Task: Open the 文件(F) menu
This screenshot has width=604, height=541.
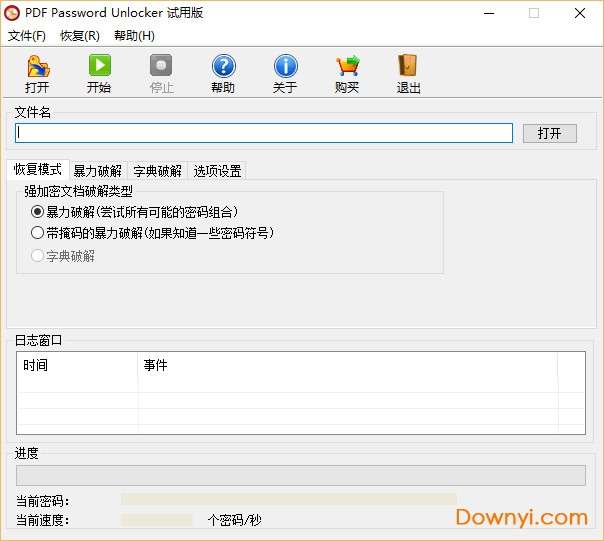Action: tap(27, 36)
